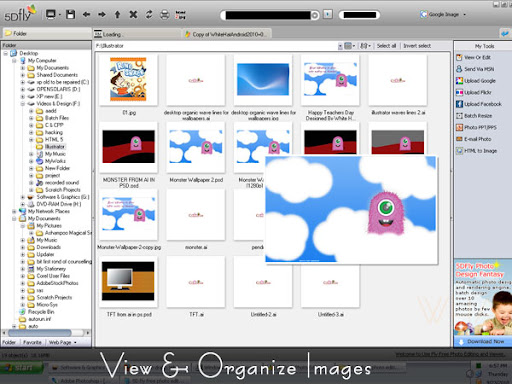Select the bottom Folder panel tab

tap(9, 342)
